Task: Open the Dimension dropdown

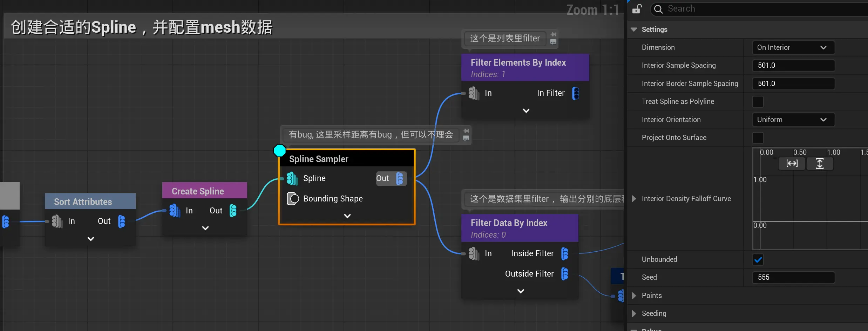Action: pyautogui.click(x=793, y=48)
